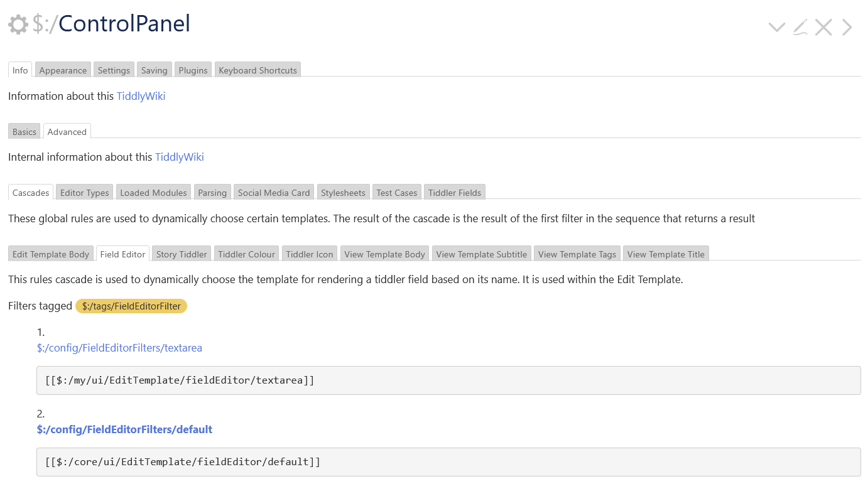This screenshot has width=868, height=484.
Task: Follow the TiddlyWiki link after "Information about this"
Action: pyautogui.click(x=141, y=96)
